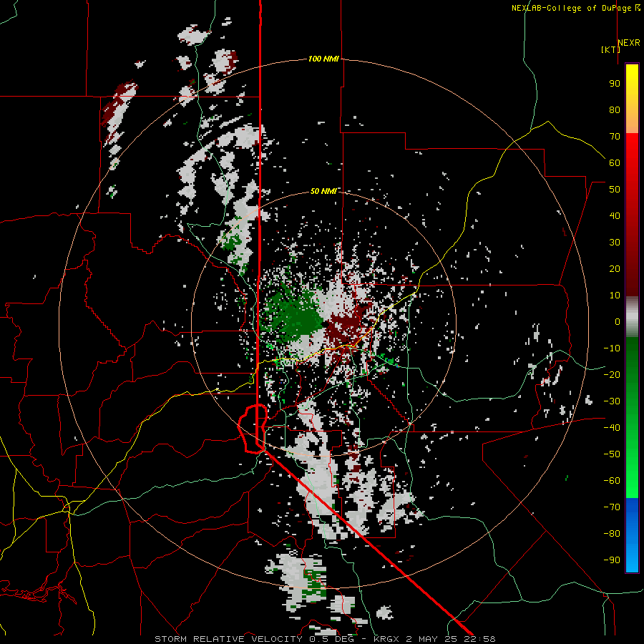The width and height of the screenshot is (644, 644).
Task: Click the NEXR label near color bar
Action: pos(629,43)
